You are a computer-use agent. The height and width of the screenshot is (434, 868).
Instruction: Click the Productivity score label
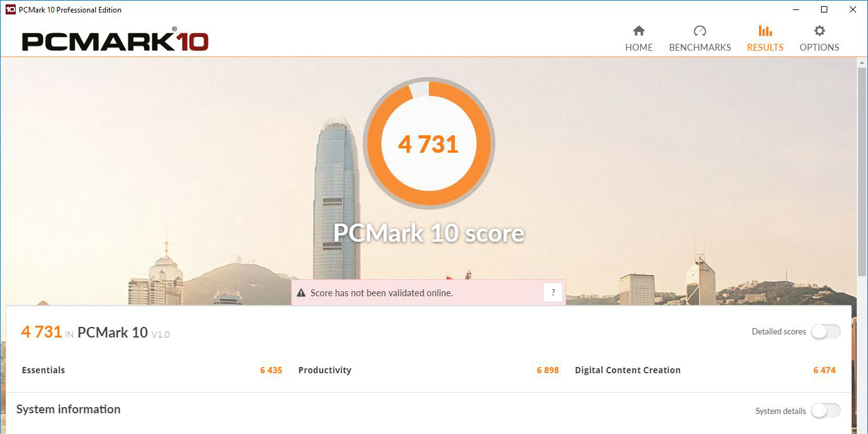click(x=324, y=370)
